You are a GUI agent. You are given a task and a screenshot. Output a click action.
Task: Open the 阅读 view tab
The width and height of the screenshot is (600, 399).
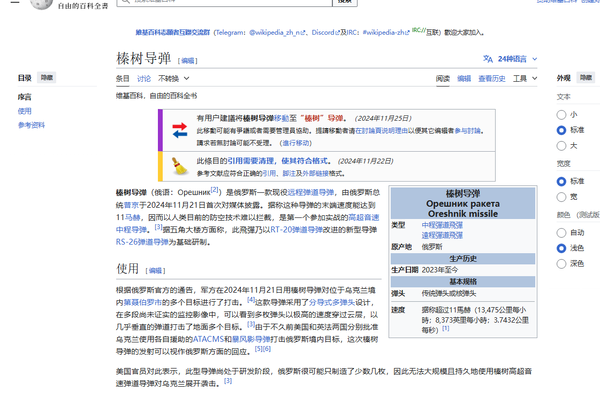point(443,78)
